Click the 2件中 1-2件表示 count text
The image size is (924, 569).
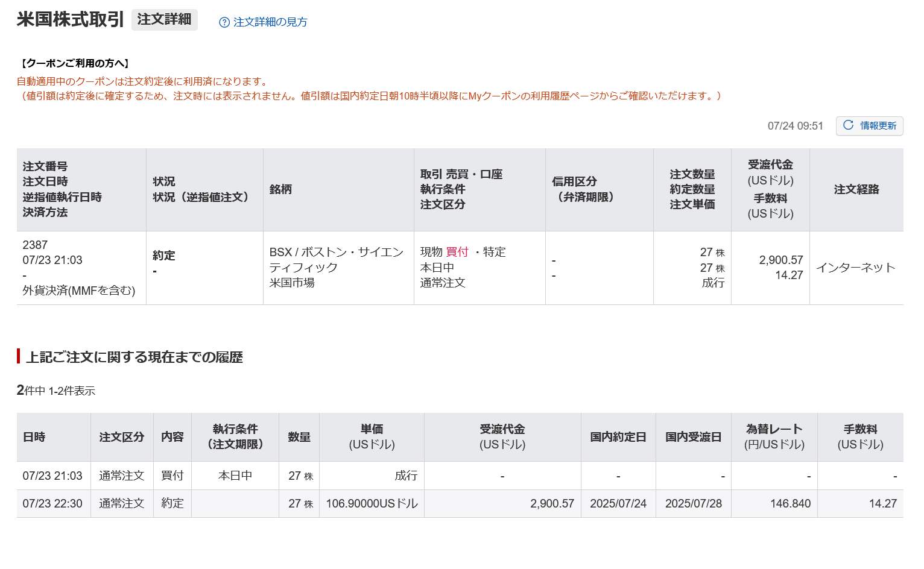coord(56,391)
